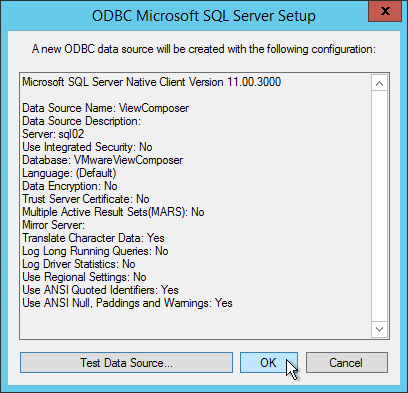Select the 'Server: sql02' line
This screenshot has height=393, width=408.
point(53,134)
